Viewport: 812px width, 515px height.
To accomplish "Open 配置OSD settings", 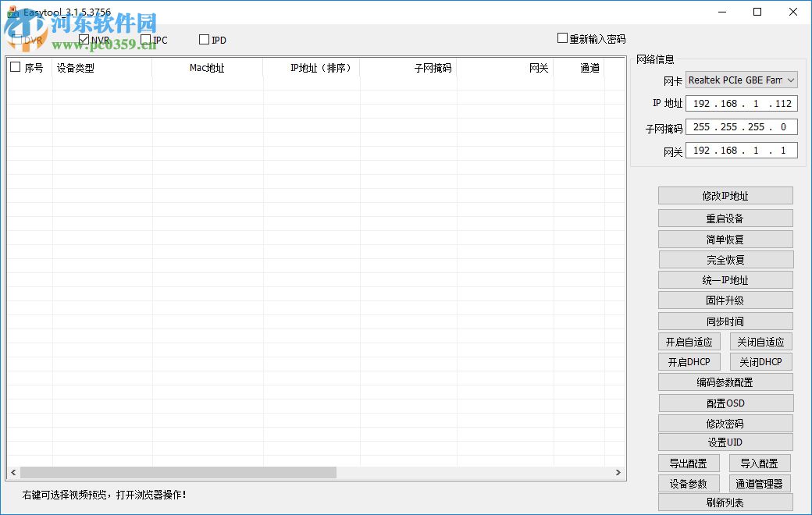I will tap(725, 403).
